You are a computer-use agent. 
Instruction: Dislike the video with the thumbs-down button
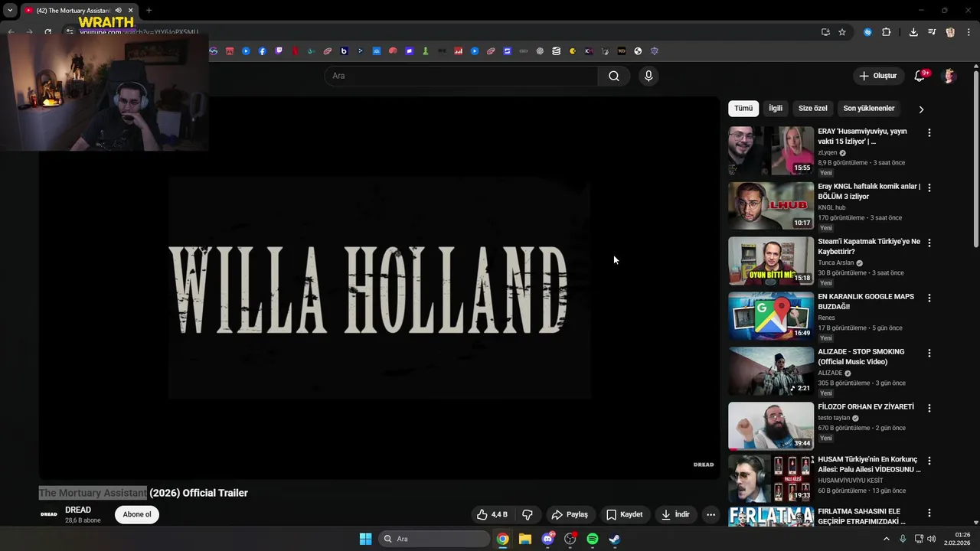coord(527,514)
